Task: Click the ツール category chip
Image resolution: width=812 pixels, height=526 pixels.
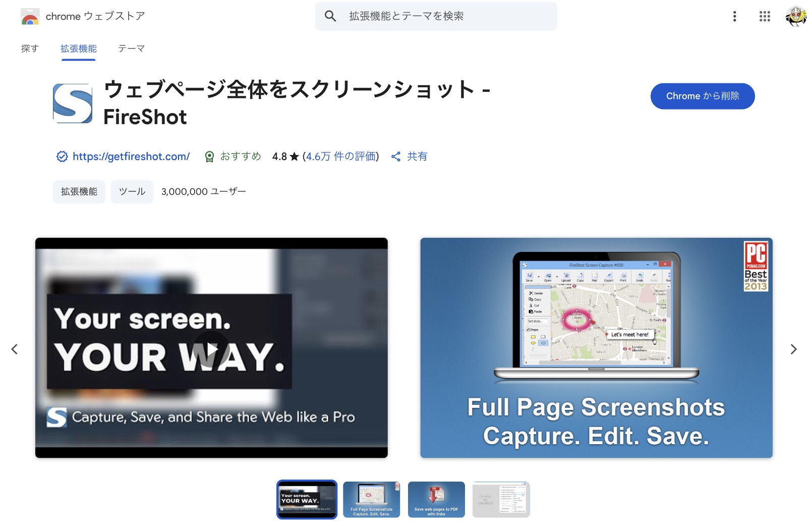Action: (132, 192)
